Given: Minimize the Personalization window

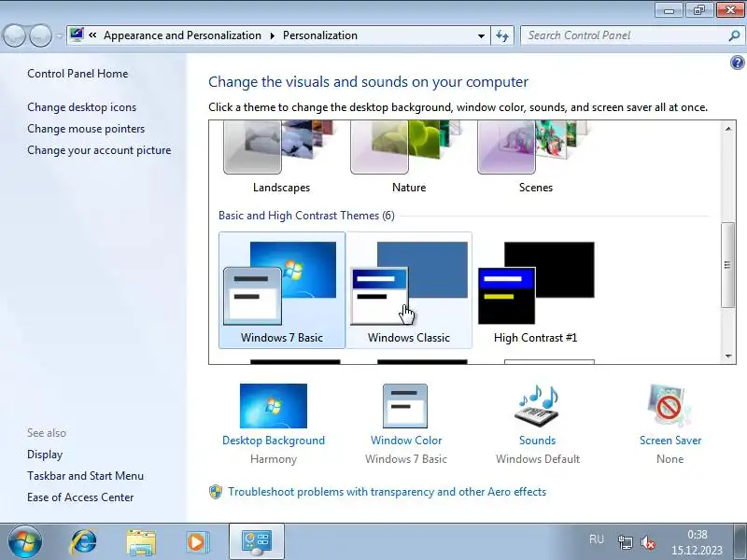Looking at the screenshot, I should coord(669,9).
